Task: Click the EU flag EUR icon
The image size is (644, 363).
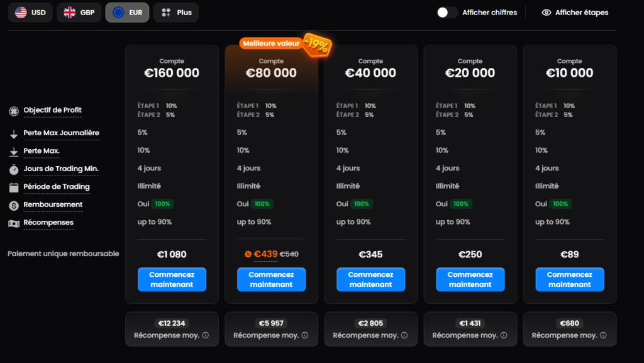Action: 118,13
